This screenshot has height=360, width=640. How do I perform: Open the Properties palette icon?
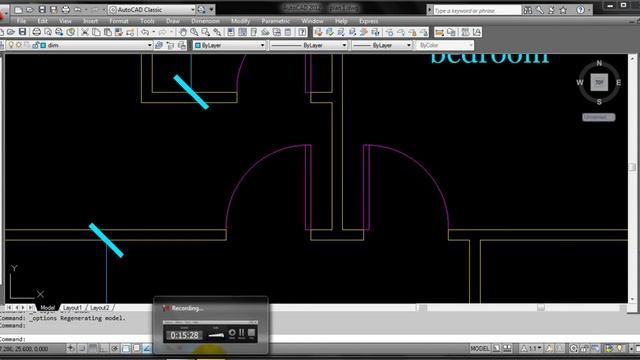pyautogui.click(x=231, y=32)
